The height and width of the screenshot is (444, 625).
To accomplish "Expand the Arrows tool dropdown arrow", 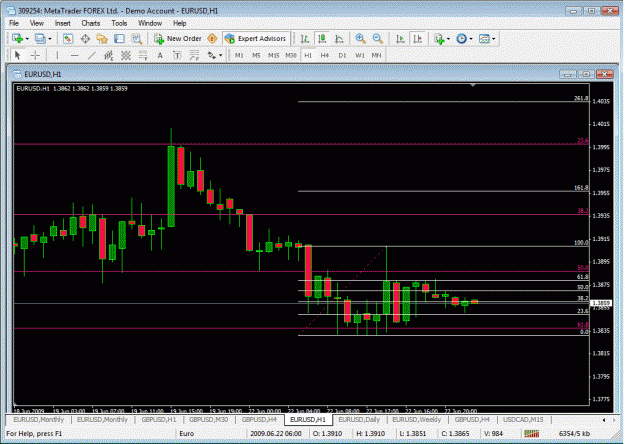I will tap(220, 56).
